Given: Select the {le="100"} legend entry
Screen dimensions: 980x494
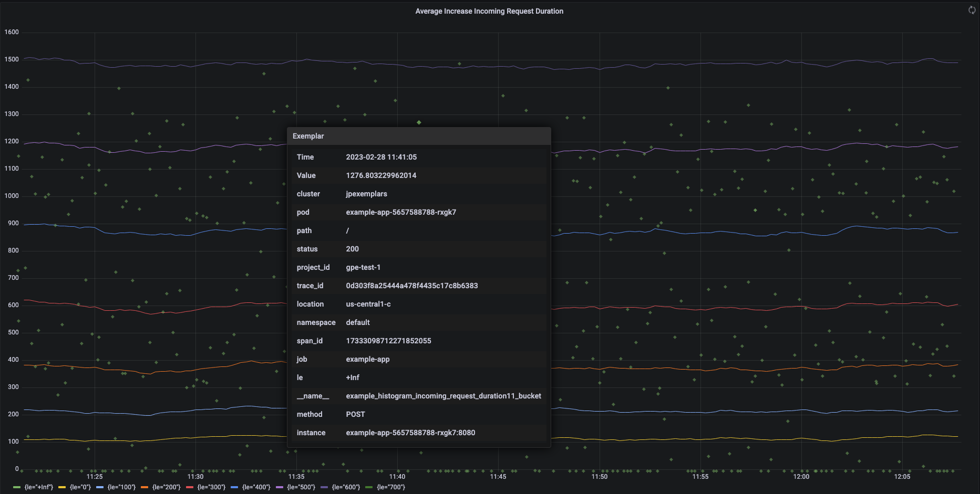Looking at the screenshot, I should point(121,487).
